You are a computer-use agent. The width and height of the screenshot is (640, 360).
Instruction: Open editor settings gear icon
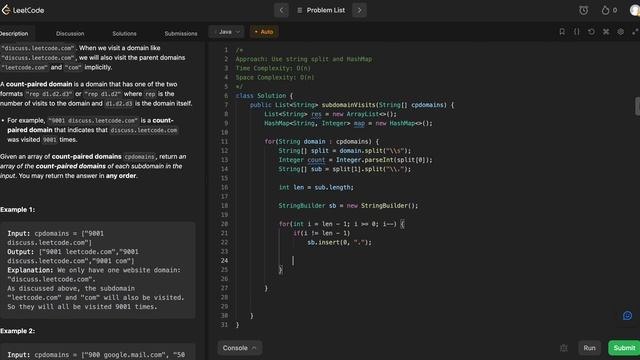[620, 31]
